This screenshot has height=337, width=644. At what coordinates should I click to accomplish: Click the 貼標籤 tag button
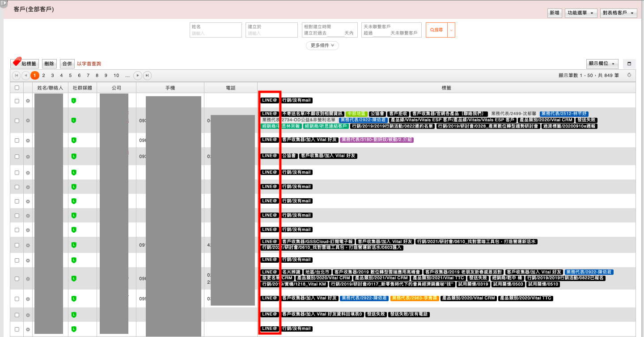point(25,64)
